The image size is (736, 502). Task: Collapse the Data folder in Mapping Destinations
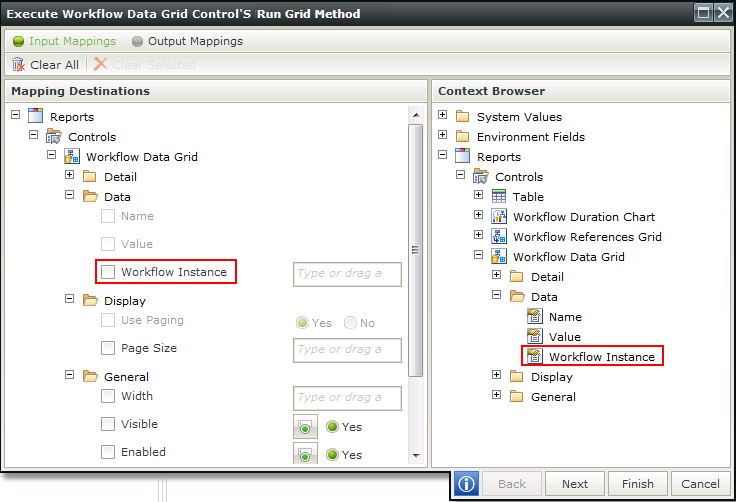click(69, 194)
